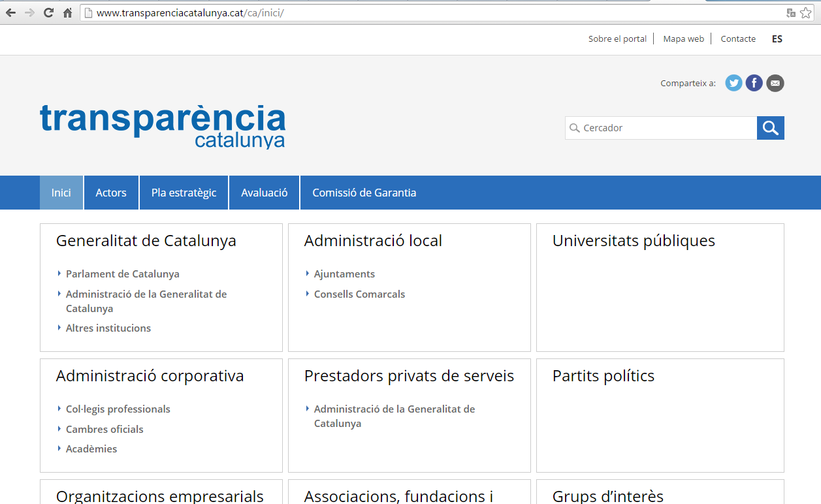Reload the page in the browser
This screenshot has height=504, width=821.
[48, 13]
